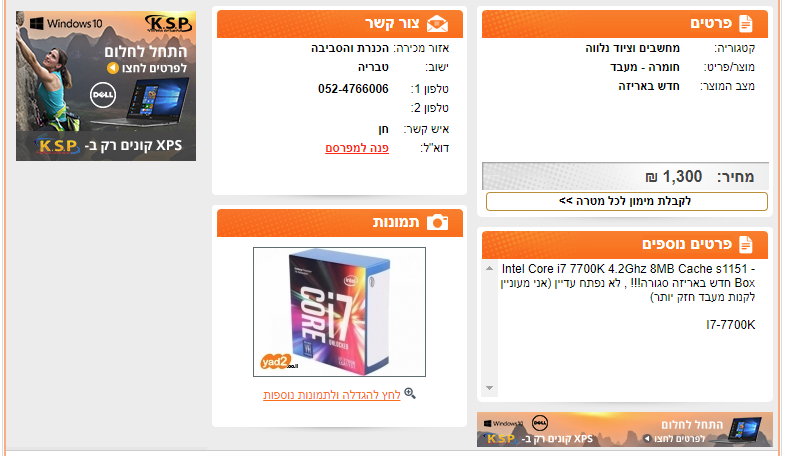Open the bottom Dell XPS banner ad

point(624,429)
